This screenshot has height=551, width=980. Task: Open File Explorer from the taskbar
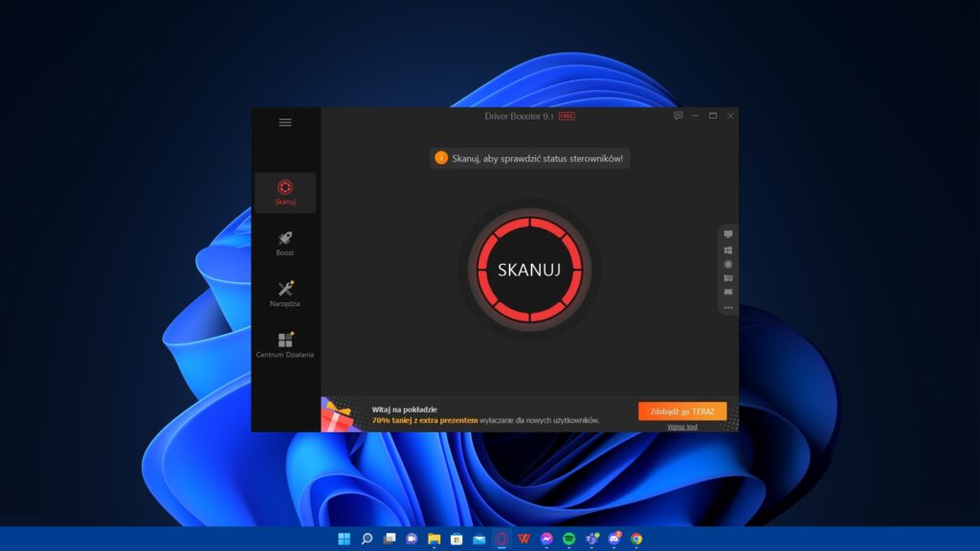point(434,539)
